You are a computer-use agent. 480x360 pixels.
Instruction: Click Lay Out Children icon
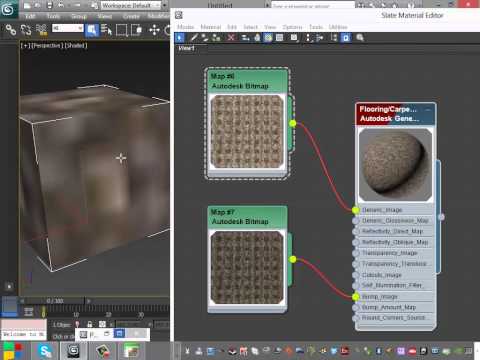pyautogui.click(x=320, y=38)
